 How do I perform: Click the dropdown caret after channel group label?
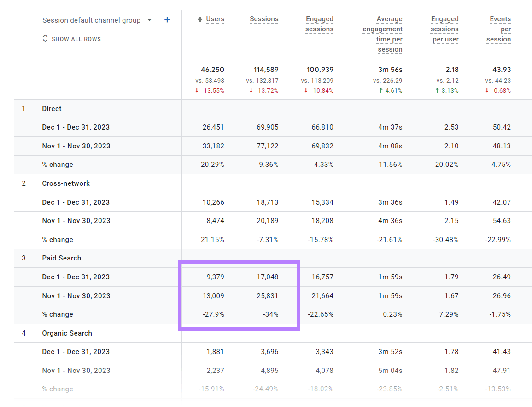click(149, 20)
